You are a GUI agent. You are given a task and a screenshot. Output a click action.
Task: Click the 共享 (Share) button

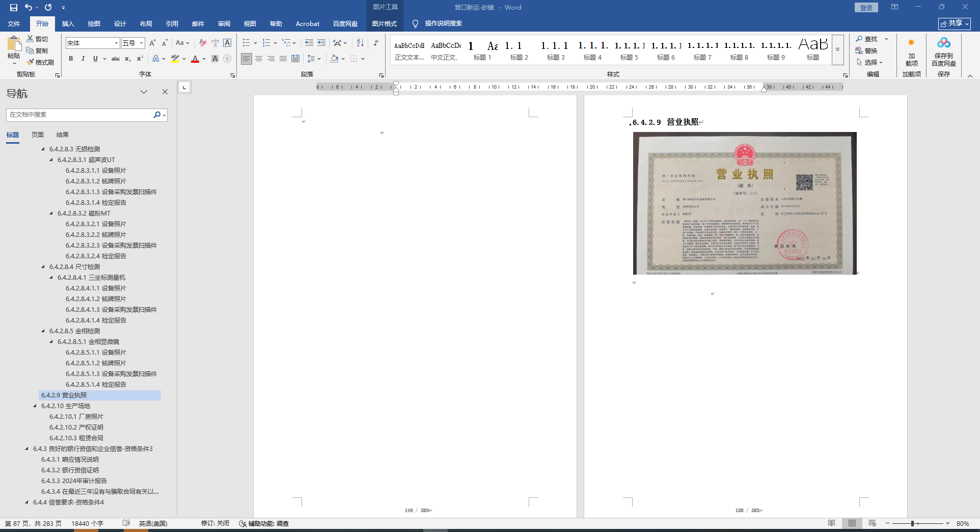(x=954, y=23)
